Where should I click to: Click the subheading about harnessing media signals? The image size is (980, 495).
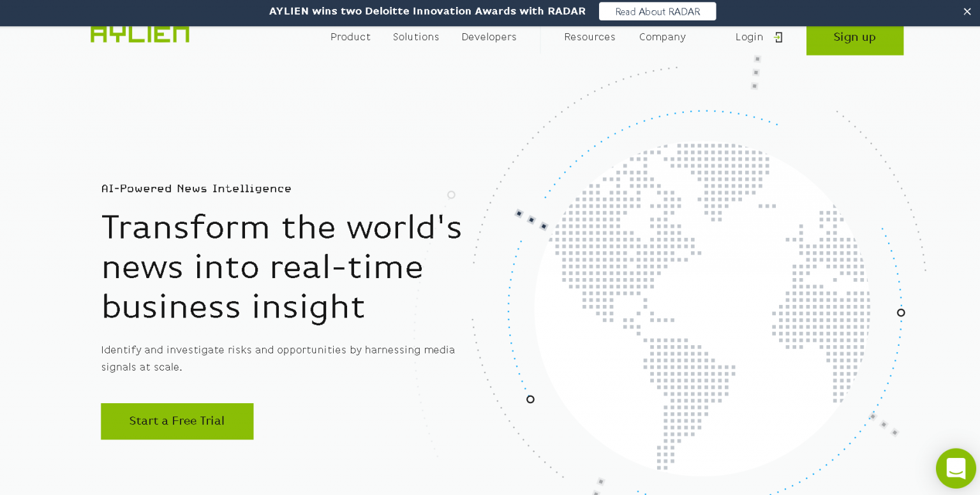[x=278, y=358]
